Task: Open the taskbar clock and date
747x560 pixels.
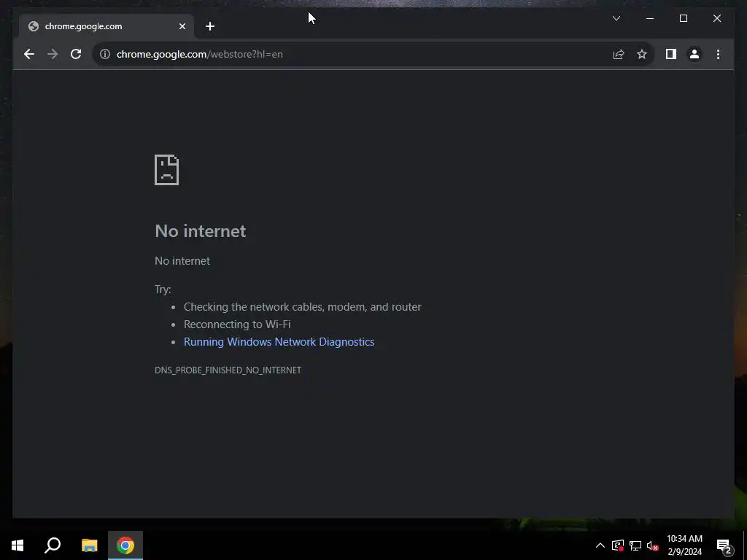Action: click(x=684, y=545)
